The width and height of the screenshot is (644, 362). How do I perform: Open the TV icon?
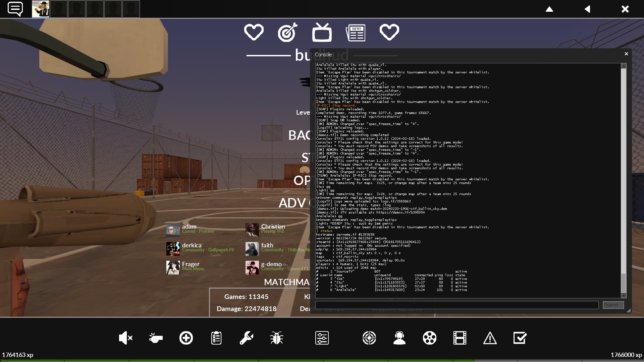point(322,32)
